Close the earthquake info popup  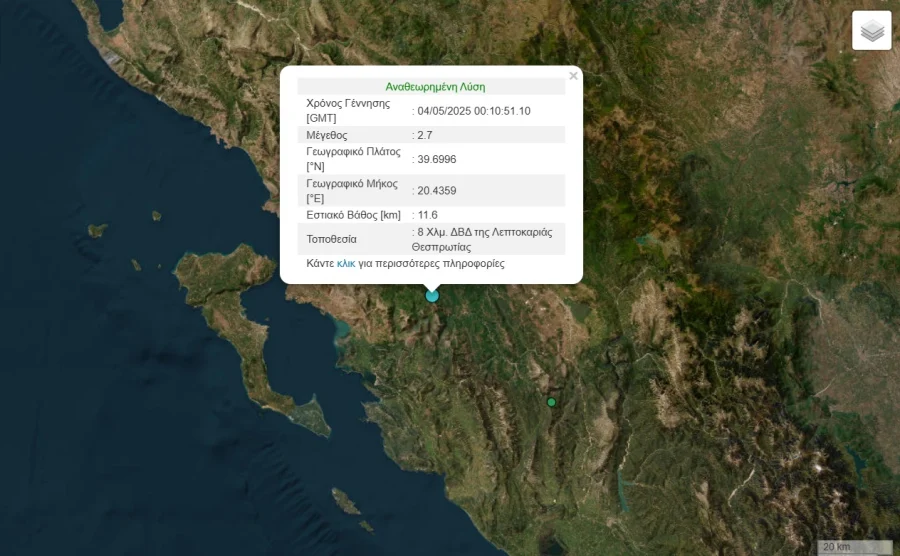[x=573, y=76]
